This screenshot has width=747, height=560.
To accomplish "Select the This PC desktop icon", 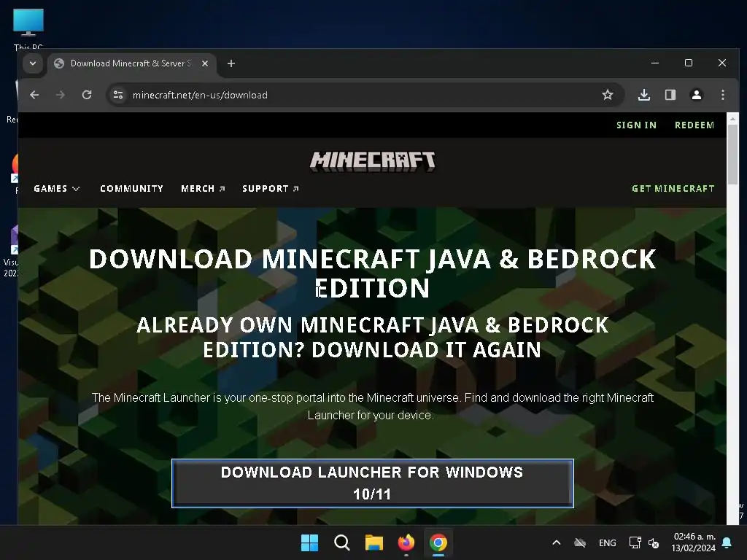I will [x=28, y=28].
